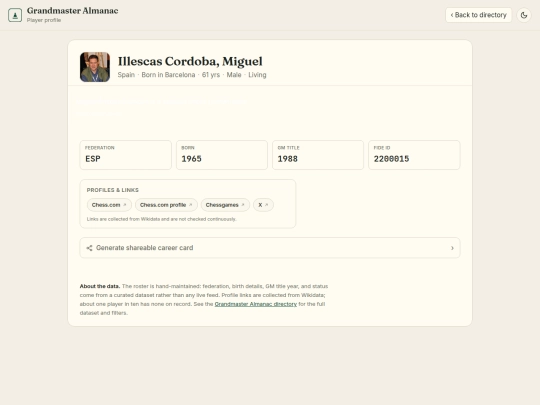Open the X profile link
This screenshot has width=540, height=405.
click(x=263, y=205)
